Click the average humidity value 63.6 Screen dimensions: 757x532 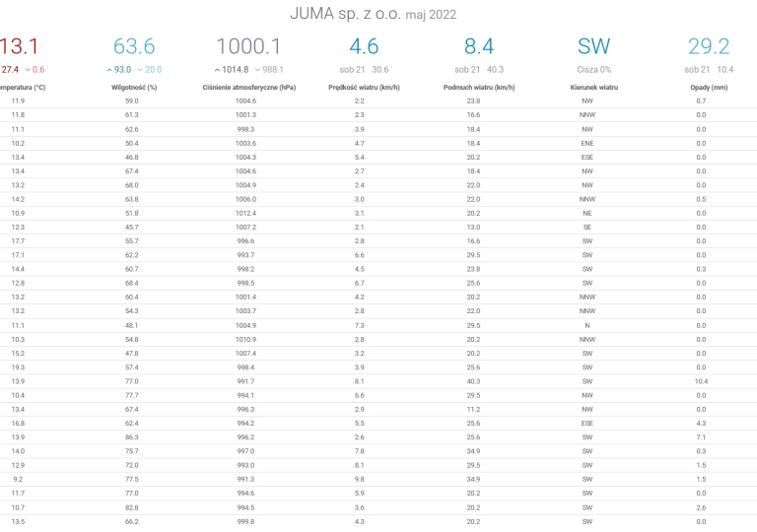[x=134, y=46]
